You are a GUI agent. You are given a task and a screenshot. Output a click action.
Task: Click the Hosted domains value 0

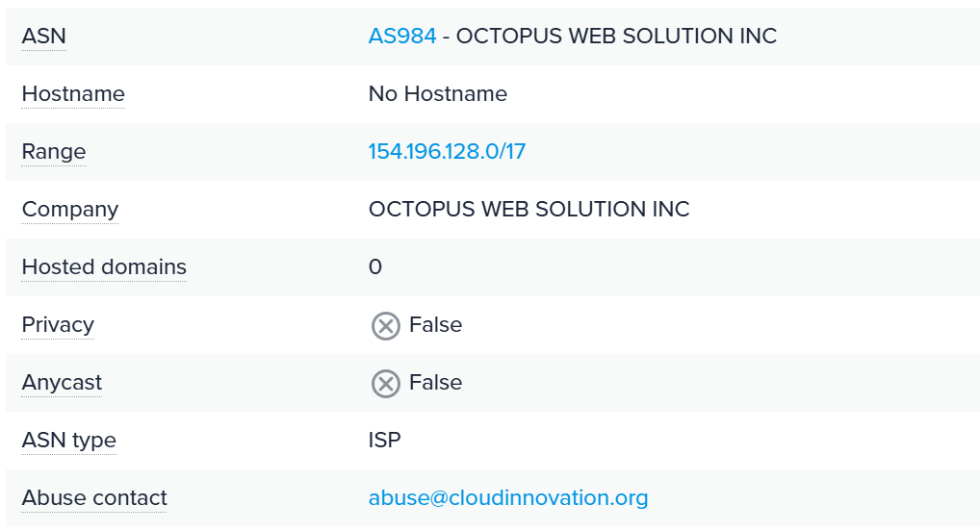(x=375, y=267)
